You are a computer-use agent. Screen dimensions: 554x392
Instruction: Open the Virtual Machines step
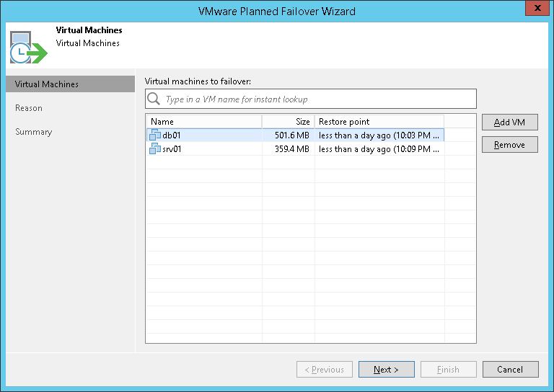[70, 84]
